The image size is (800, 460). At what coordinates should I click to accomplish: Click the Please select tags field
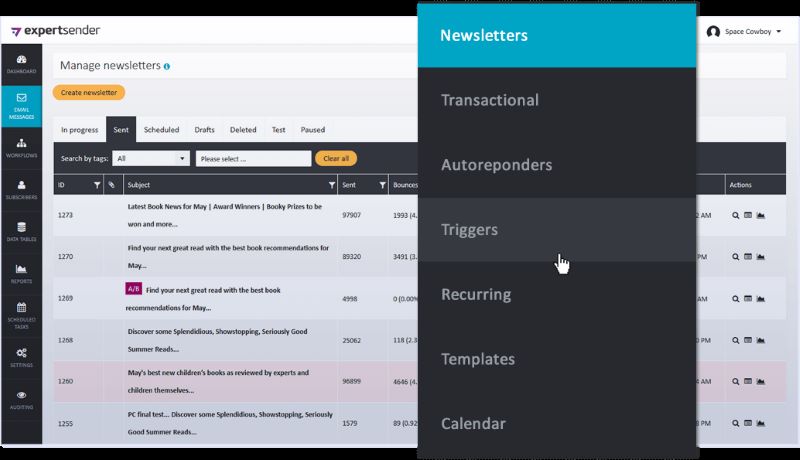point(253,159)
